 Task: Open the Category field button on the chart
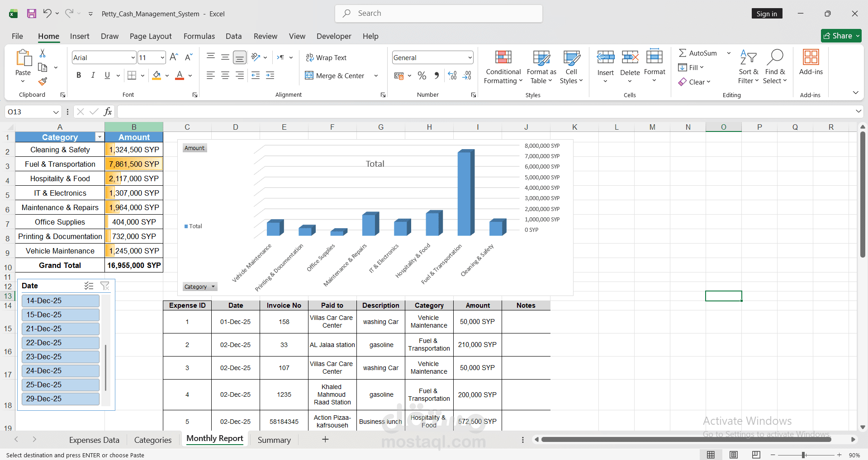[x=199, y=286]
